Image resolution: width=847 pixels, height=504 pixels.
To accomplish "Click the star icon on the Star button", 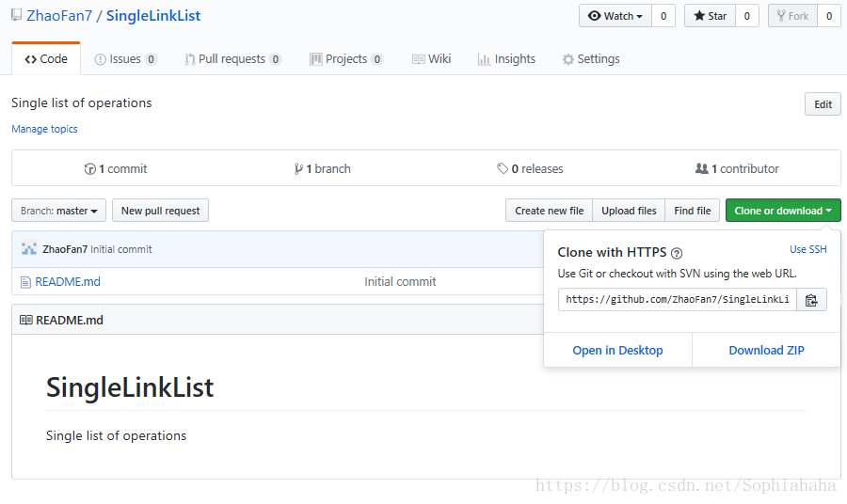I will click(699, 16).
